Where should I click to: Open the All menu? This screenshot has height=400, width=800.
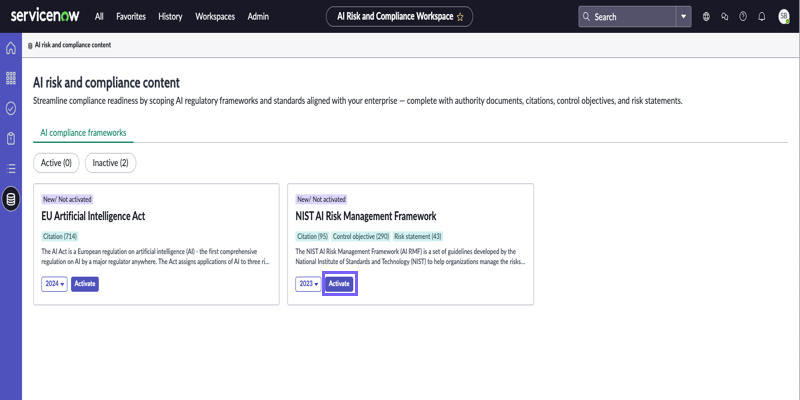tap(99, 17)
